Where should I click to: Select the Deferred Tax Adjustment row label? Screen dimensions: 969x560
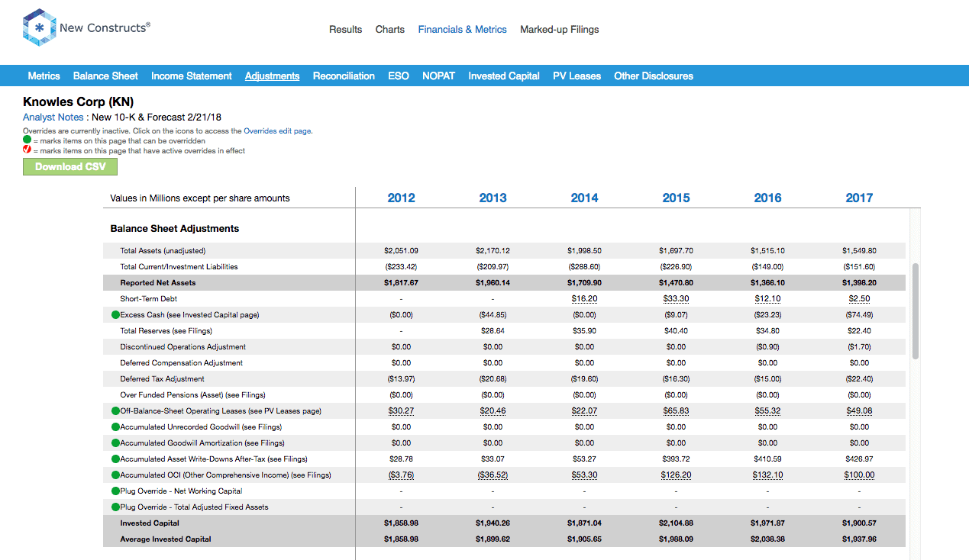point(162,379)
